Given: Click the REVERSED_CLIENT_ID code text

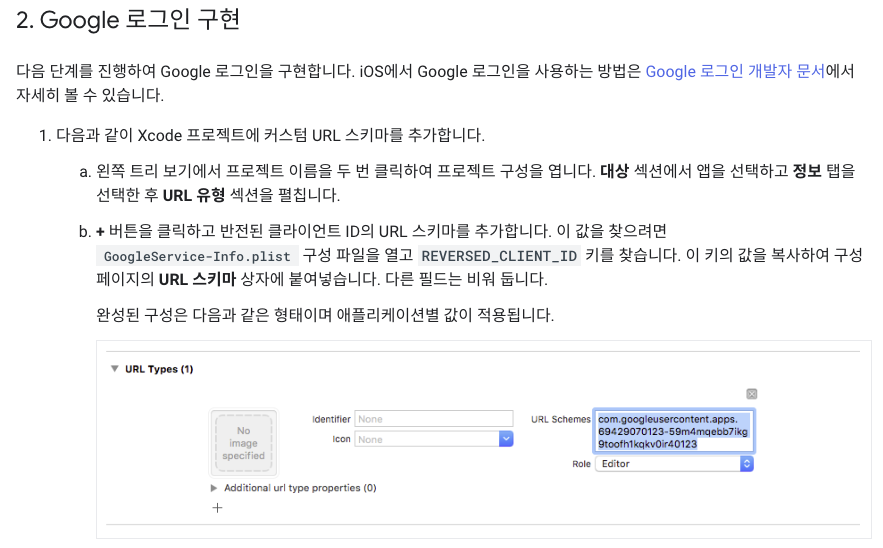Looking at the screenshot, I should pyautogui.click(x=499, y=256).
